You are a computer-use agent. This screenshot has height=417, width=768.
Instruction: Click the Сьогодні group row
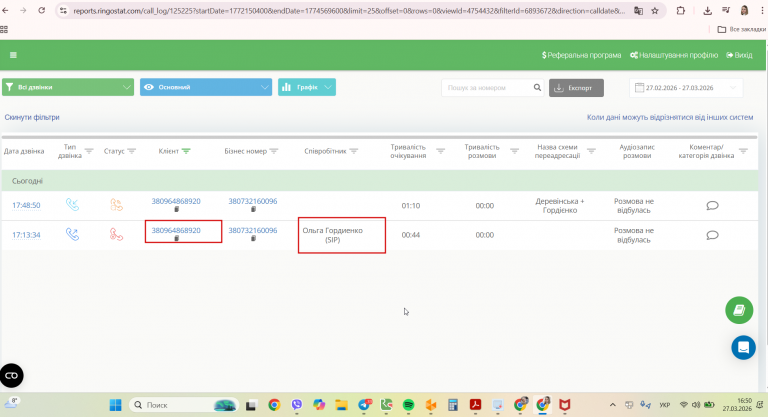click(x=380, y=181)
